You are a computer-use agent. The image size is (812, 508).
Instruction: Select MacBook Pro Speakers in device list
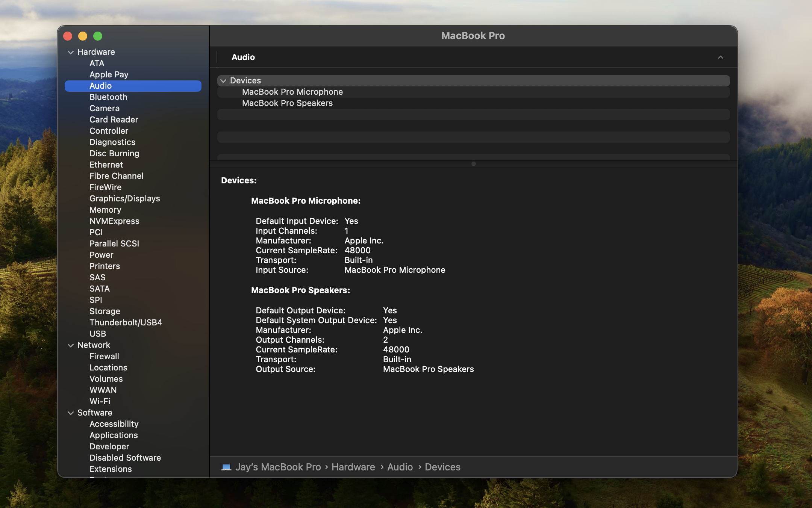tap(287, 103)
